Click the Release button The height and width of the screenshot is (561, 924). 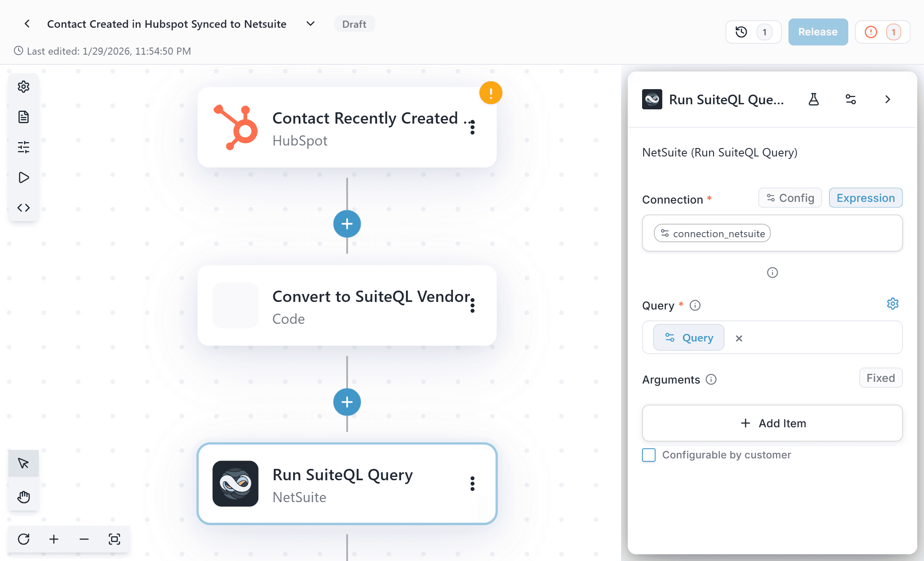[818, 32]
